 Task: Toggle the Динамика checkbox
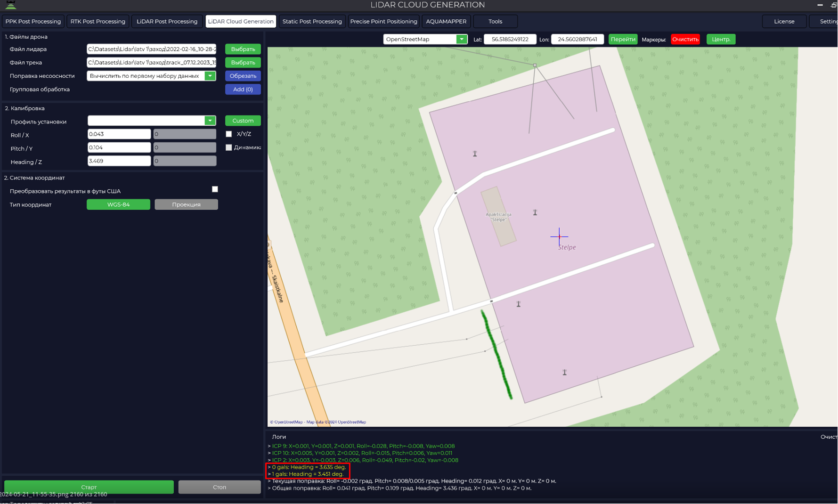pos(229,147)
